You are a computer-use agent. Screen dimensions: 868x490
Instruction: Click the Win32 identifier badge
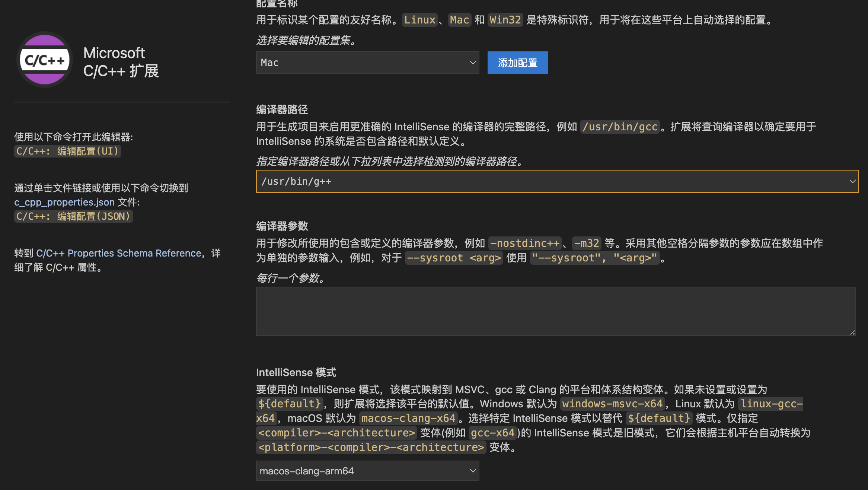coord(505,20)
